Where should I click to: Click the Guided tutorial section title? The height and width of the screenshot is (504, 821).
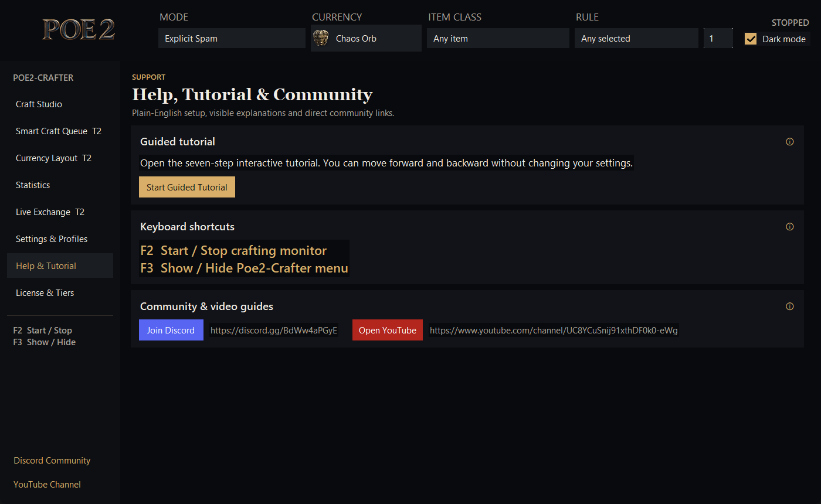coord(178,142)
